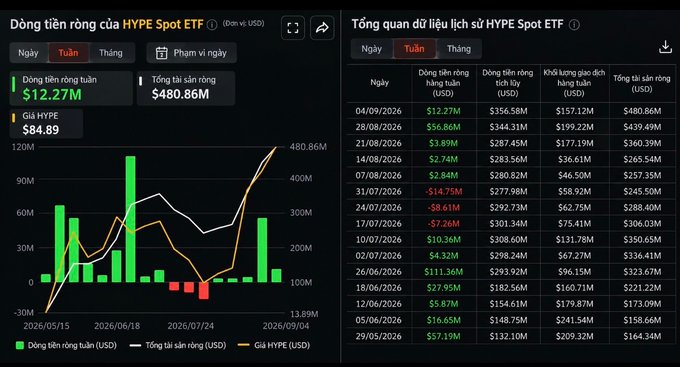Image resolution: width=680 pixels, height=367 pixels.
Task: Click date cell 10/07/2026
Action: (x=379, y=239)
